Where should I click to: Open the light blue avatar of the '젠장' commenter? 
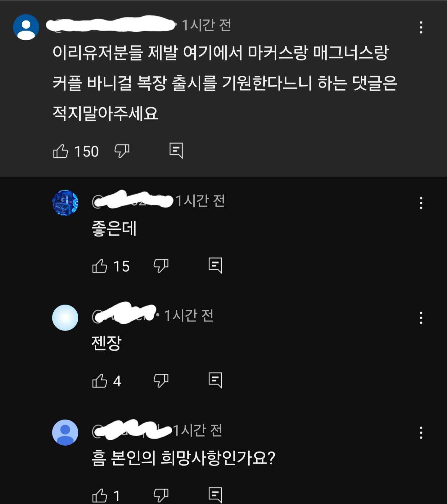[65, 318]
